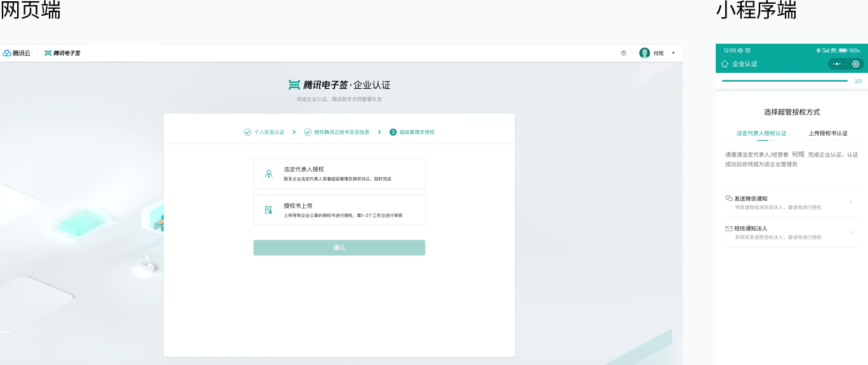Click the 个人实名认证 completed checkmark icon
The height and width of the screenshot is (365, 868).
247,132
